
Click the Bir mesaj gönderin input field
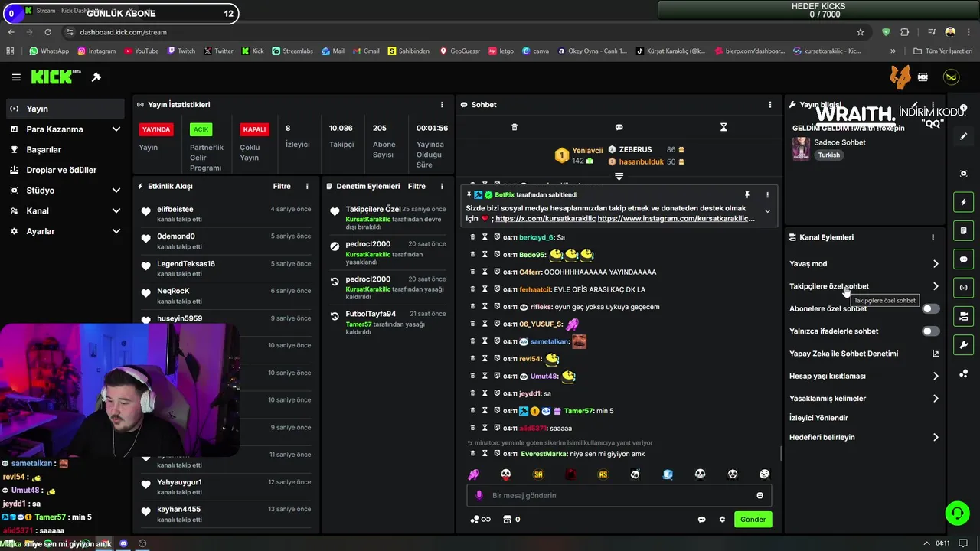click(x=619, y=495)
